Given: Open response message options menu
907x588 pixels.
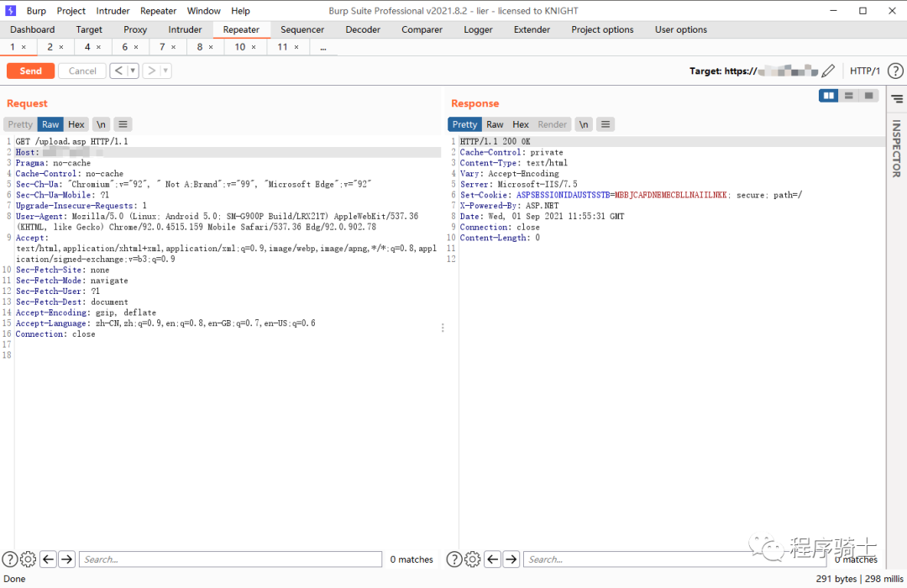Looking at the screenshot, I should [x=606, y=124].
